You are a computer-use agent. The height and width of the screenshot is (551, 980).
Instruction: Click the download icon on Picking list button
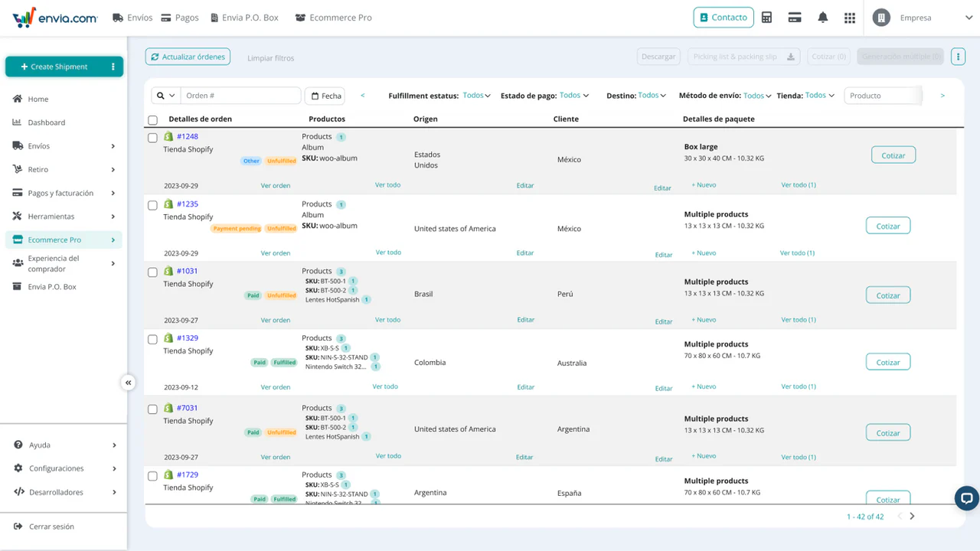[x=792, y=57]
